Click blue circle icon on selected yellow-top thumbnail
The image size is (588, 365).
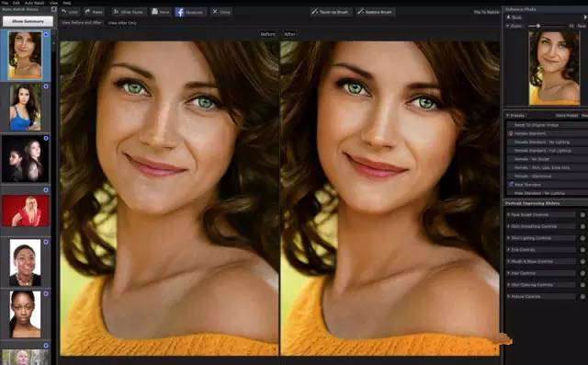click(46, 35)
